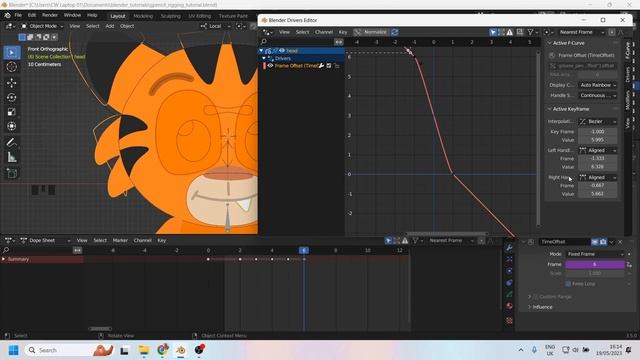Click the Blender logo menu icon

click(x=7, y=16)
